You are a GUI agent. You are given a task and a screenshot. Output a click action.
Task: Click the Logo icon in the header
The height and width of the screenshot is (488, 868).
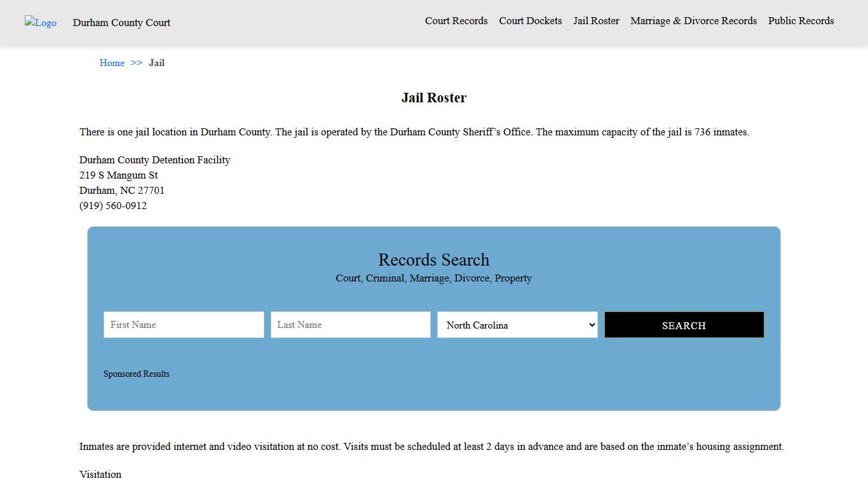click(40, 22)
